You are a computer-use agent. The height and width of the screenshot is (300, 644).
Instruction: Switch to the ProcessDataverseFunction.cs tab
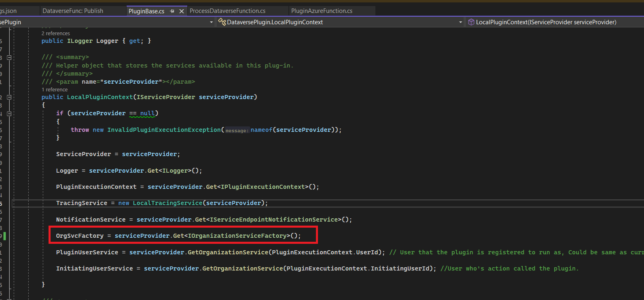tap(227, 11)
